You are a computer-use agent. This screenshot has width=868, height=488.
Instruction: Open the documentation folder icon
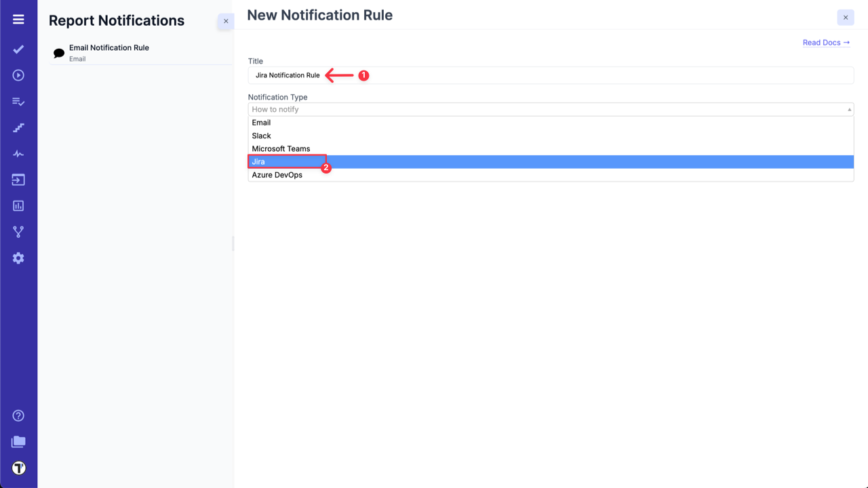[x=18, y=441]
